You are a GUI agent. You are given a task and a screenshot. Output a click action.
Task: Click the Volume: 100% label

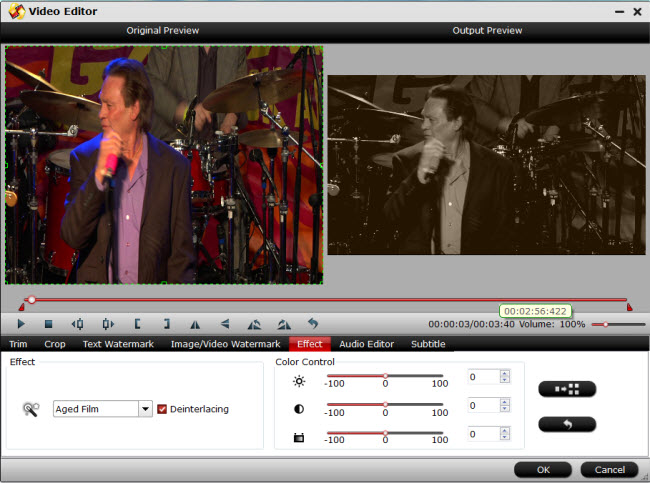pos(552,324)
